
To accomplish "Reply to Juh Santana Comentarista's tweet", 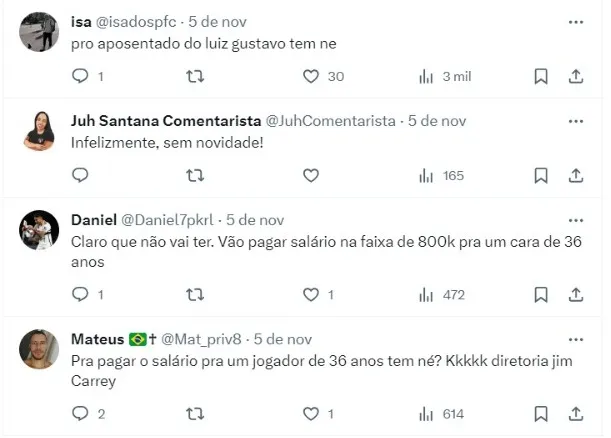I will pos(82,175).
